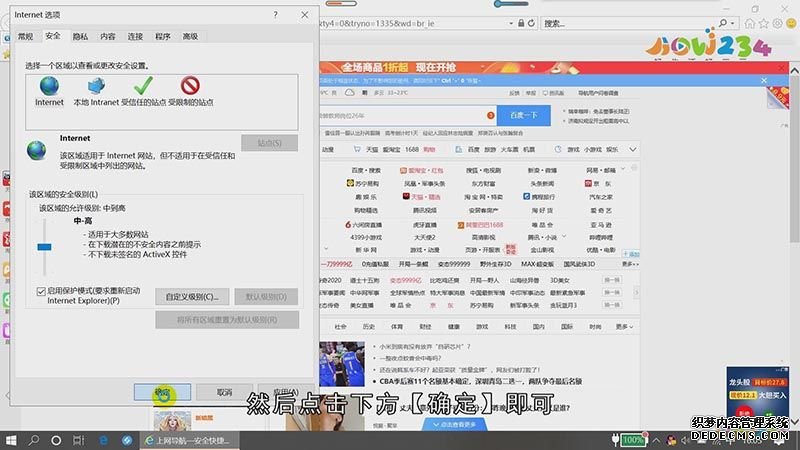Switch to the 安全 tab
Image resolution: width=800 pixels, height=450 pixels.
tap(53, 35)
